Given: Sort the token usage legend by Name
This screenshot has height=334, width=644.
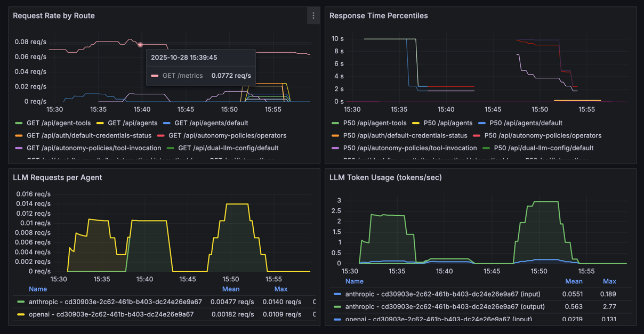Looking at the screenshot, I should pos(354,281).
